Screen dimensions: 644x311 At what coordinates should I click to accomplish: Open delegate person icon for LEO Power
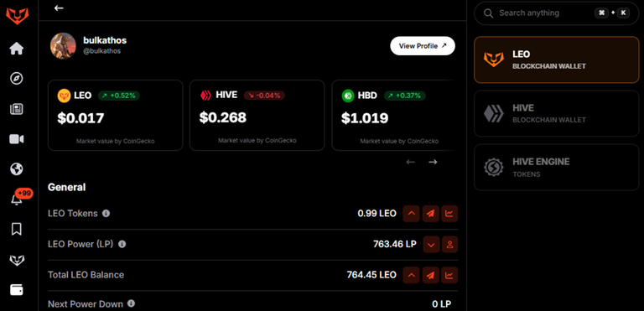click(x=449, y=245)
